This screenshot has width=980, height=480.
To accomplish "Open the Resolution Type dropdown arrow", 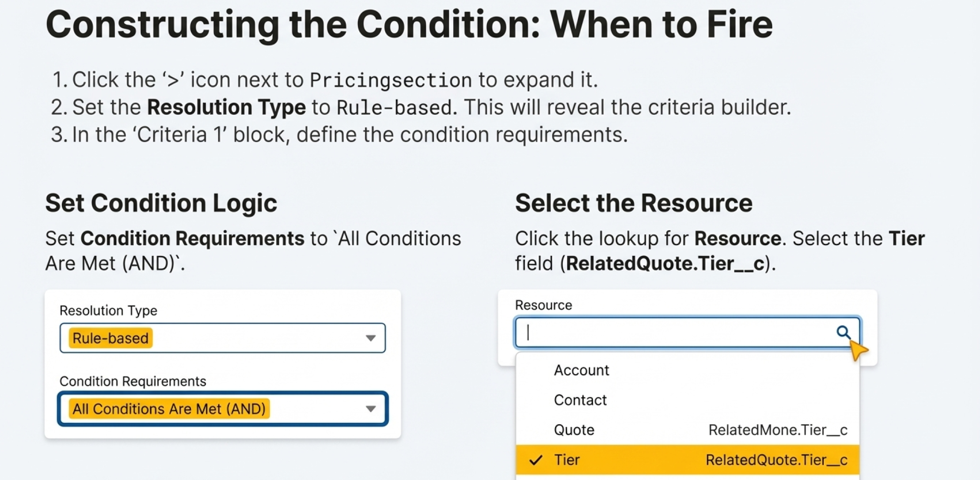I will click(371, 338).
